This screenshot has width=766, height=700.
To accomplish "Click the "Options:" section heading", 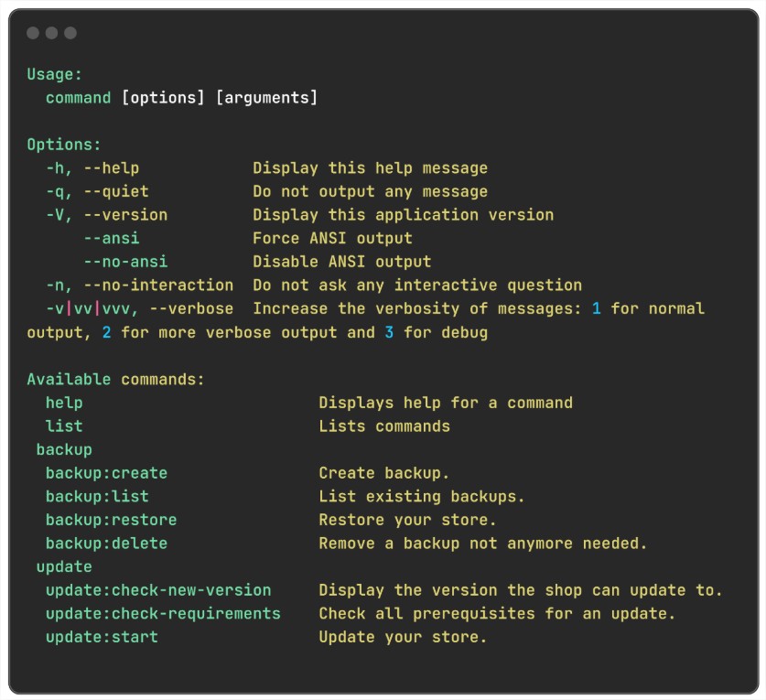I will pyautogui.click(x=64, y=145).
